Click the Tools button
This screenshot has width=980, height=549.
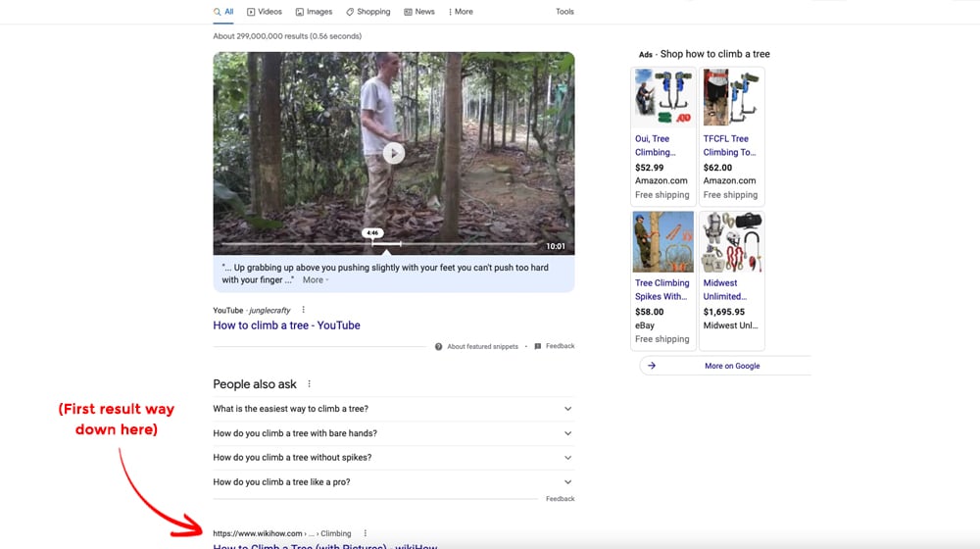564,12
